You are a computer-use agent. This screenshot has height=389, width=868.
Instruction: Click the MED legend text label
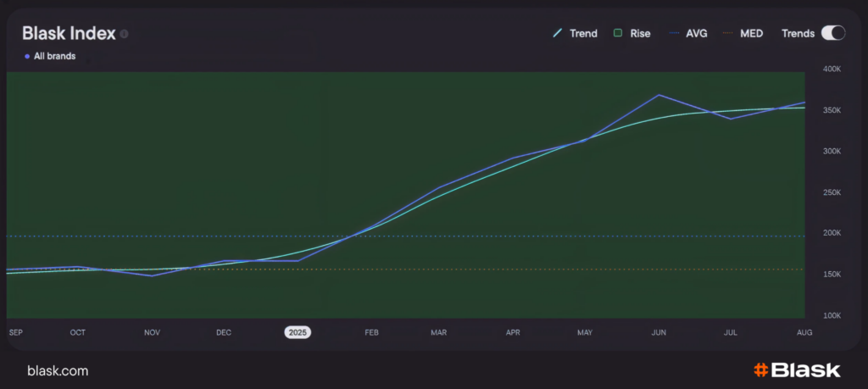(751, 33)
